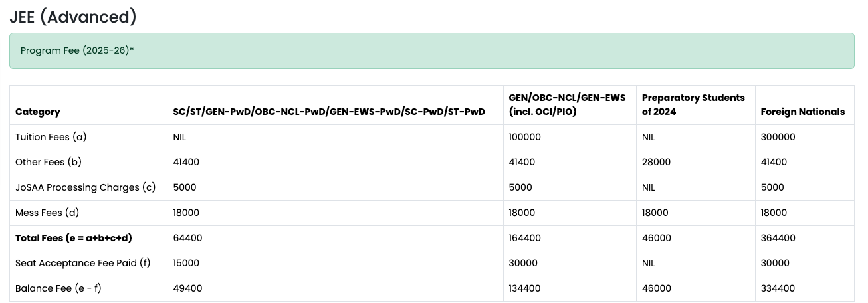
Task: Select JoSAA charges 5000 under GEN/OBC-NCL column
Action: point(520,187)
